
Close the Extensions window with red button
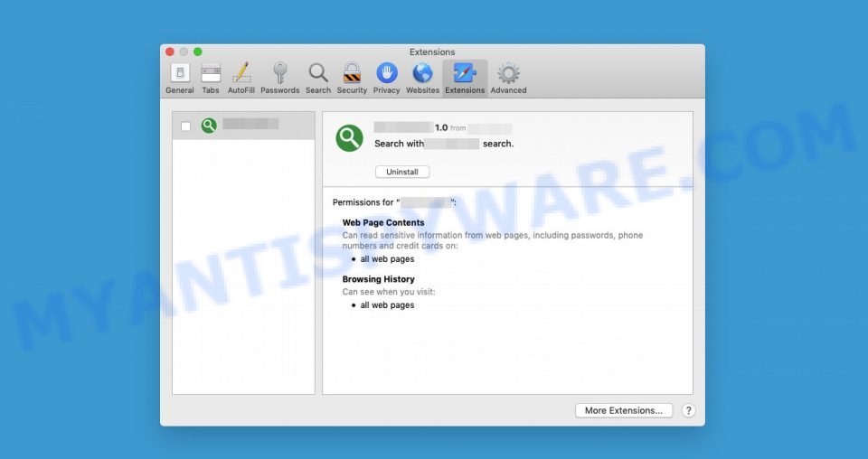click(x=170, y=52)
